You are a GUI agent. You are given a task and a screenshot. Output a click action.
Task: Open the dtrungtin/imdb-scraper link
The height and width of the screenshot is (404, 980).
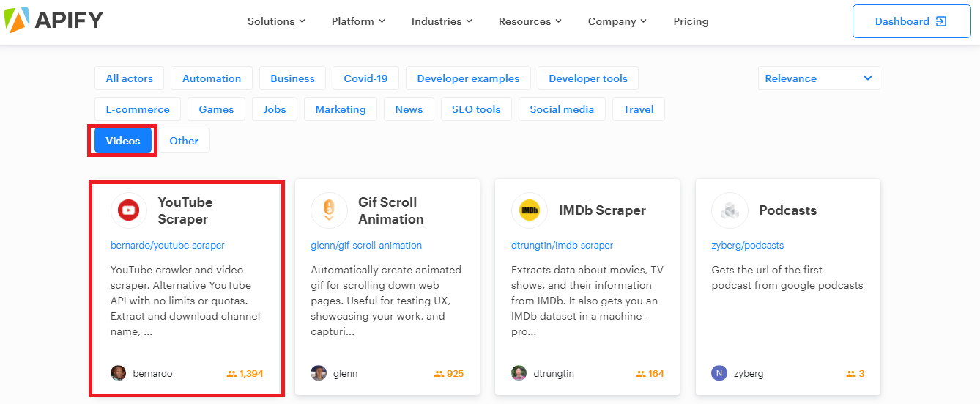[562, 245]
